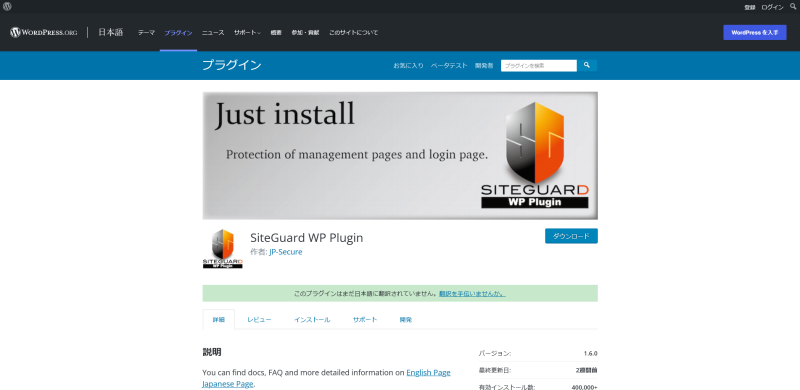Click the 翻訳を手伝いませんか link

coord(472,294)
